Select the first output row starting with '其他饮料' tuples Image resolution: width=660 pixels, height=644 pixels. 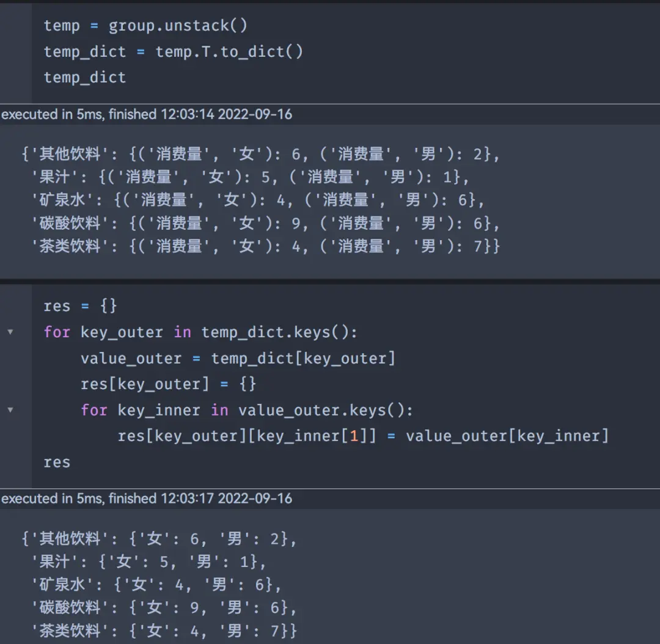261,154
